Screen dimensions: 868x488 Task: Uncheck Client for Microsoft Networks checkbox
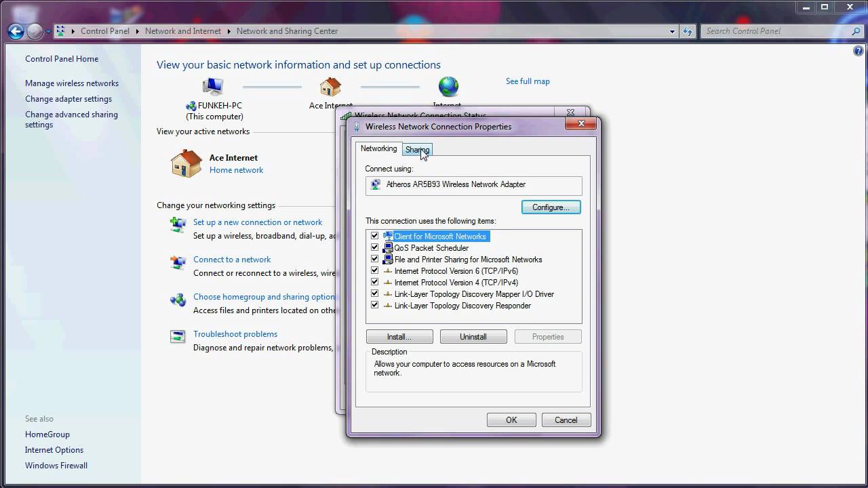pyautogui.click(x=374, y=236)
